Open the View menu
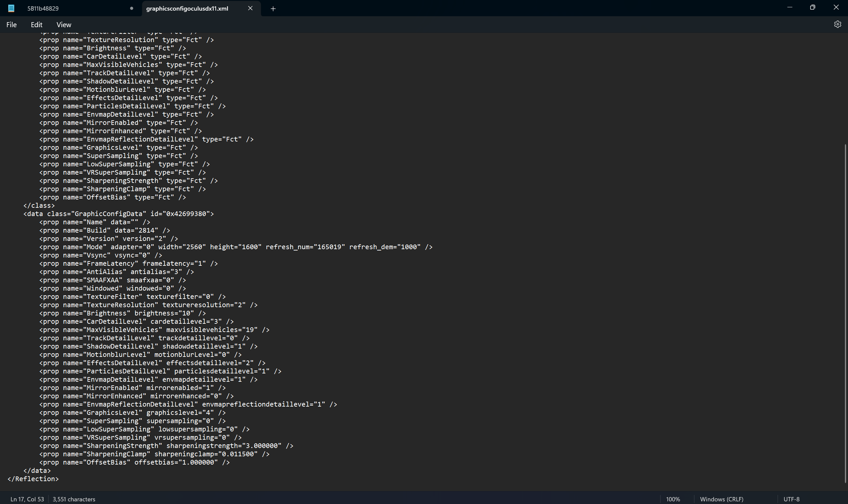The height and width of the screenshot is (504, 848). [64, 25]
